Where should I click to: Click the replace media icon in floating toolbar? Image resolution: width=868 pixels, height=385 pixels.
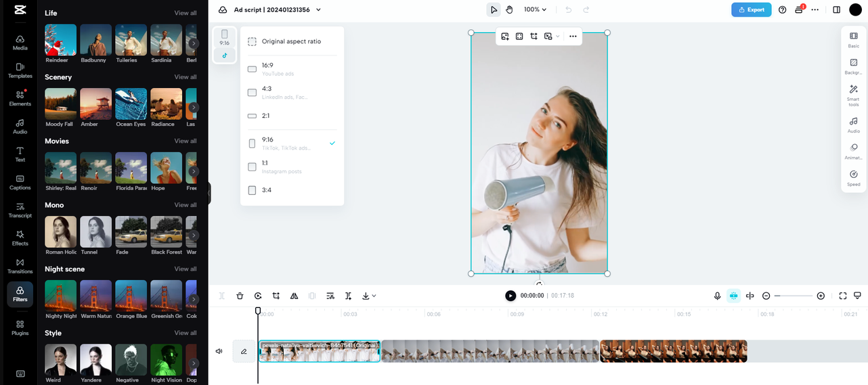coord(505,37)
